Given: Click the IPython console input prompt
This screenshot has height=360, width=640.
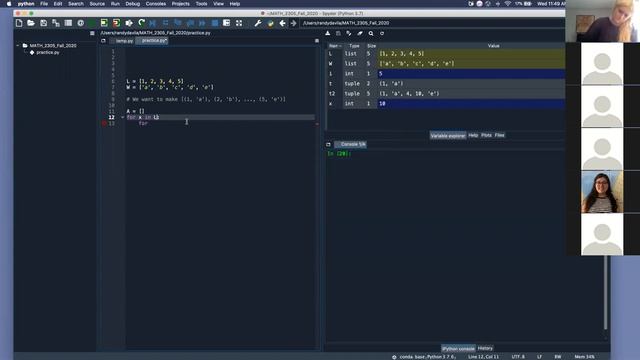Looking at the screenshot, I should tap(339, 154).
